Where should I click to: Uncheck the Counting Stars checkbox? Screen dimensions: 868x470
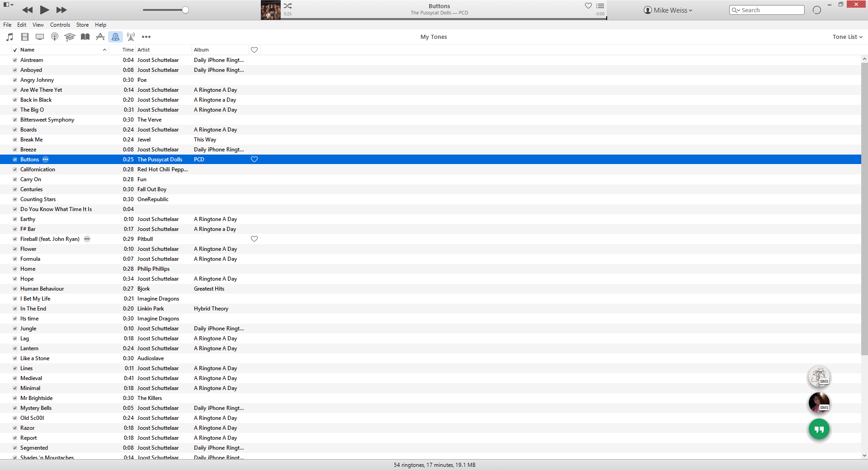tap(15, 199)
